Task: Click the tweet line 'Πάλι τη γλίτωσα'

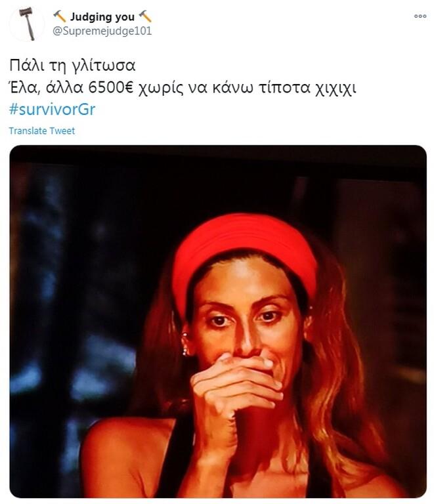Action: click(x=72, y=66)
